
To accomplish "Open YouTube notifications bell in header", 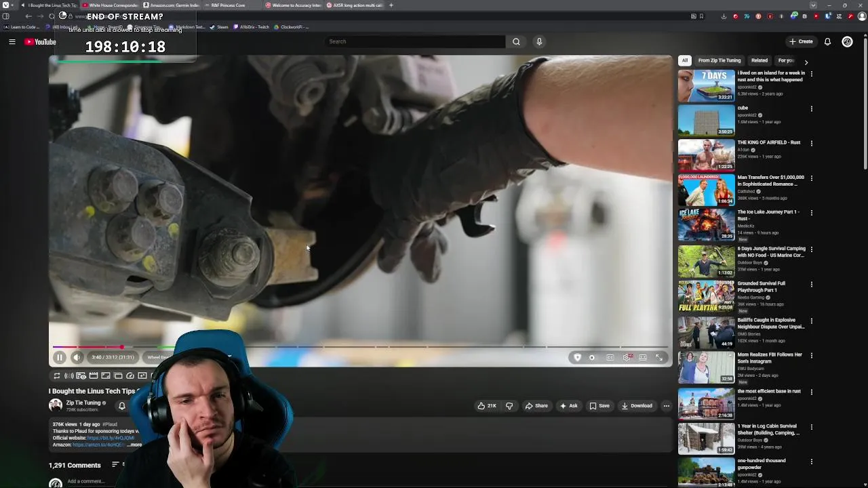I will click(x=827, y=42).
